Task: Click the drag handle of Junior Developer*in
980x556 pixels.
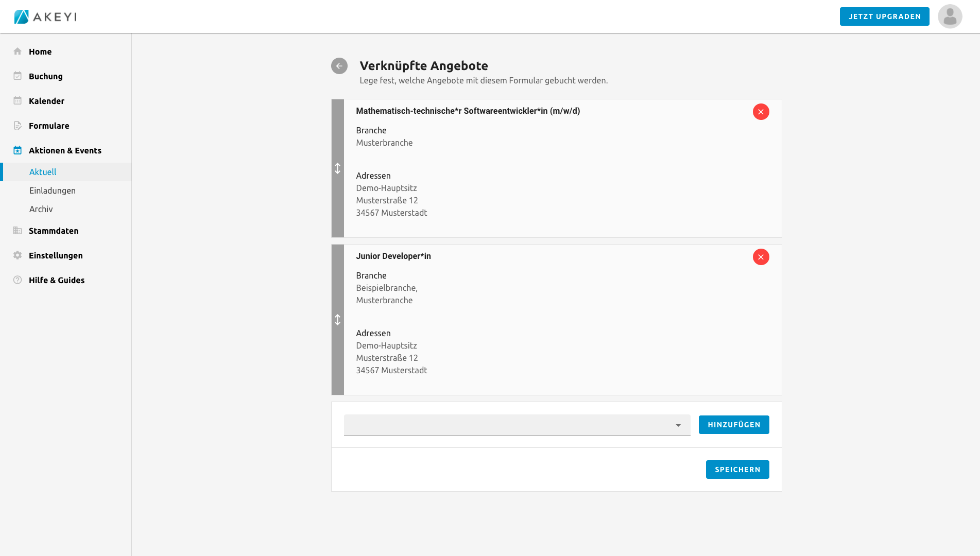Action: pos(338,320)
